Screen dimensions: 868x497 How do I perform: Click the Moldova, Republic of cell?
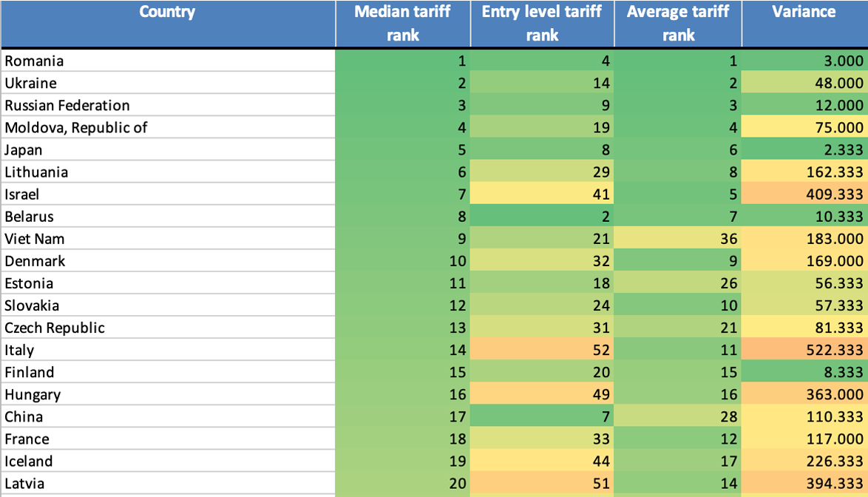click(x=76, y=128)
